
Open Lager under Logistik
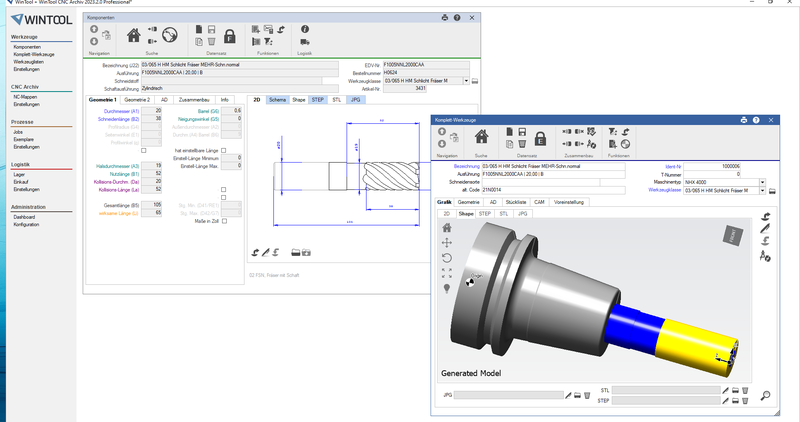pos(19,175)
